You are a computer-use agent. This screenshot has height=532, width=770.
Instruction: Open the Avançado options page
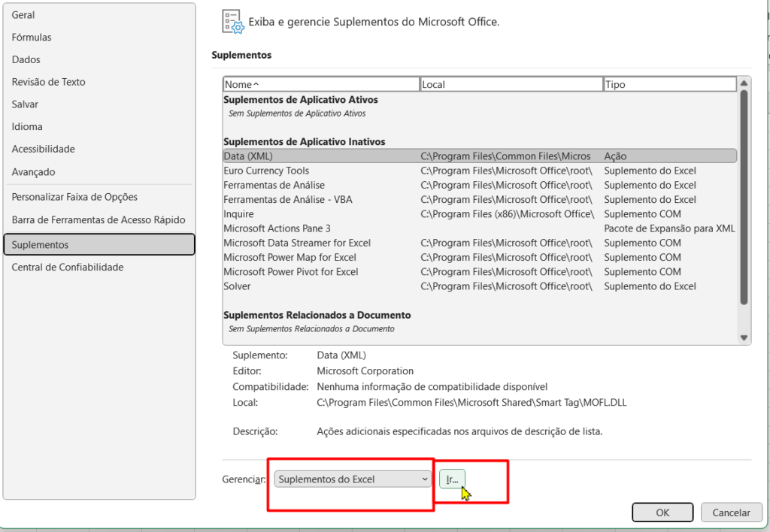click(x=32, y=171)
